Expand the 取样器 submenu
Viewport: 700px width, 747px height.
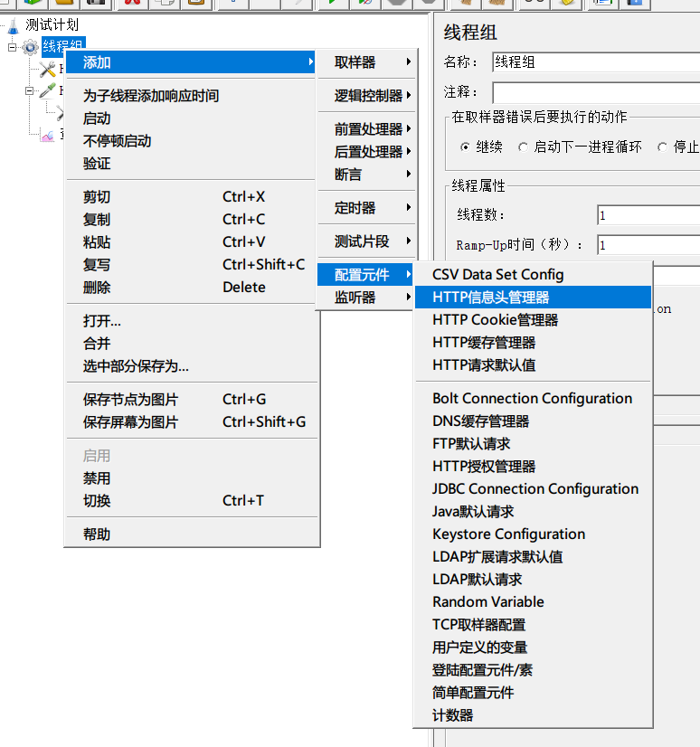coord(367,61)
